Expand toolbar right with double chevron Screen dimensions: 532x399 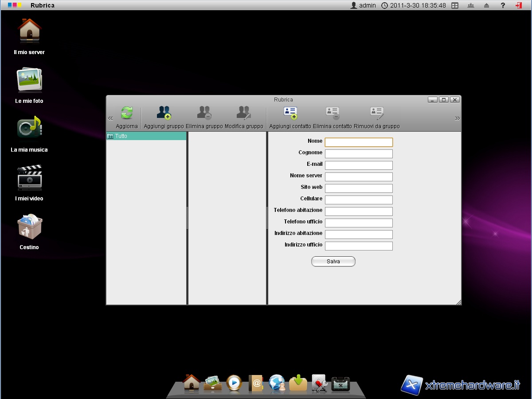pyautogui.click(x=457, y=118)
